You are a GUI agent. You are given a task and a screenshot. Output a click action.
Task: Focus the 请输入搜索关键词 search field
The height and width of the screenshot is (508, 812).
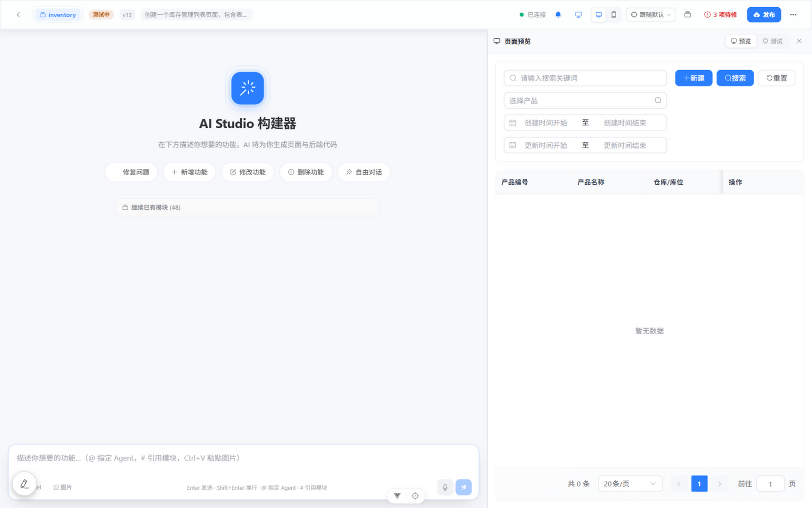(585, 78)
